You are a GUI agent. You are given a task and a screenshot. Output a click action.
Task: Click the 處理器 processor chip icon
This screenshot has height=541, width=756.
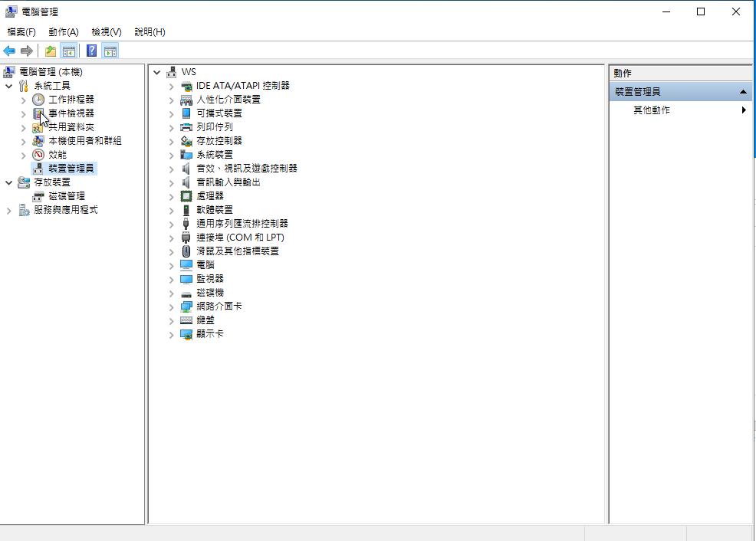(186, 196)
